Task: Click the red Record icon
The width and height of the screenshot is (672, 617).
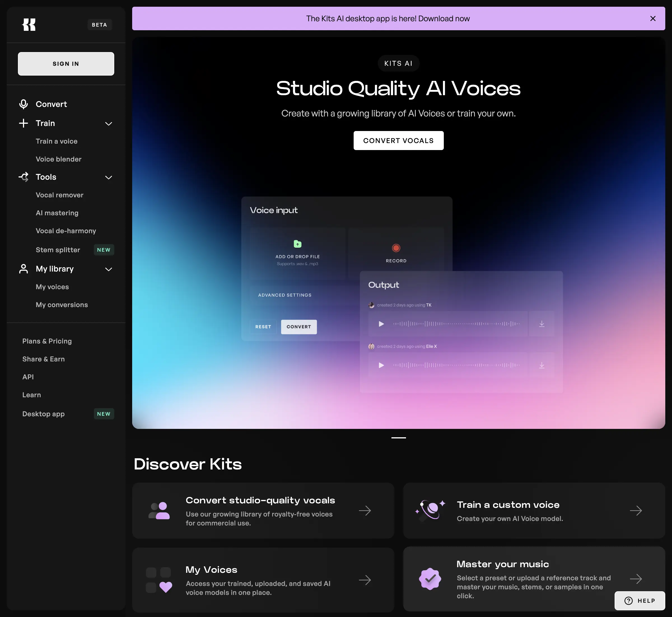Action: tap(396, 248)
